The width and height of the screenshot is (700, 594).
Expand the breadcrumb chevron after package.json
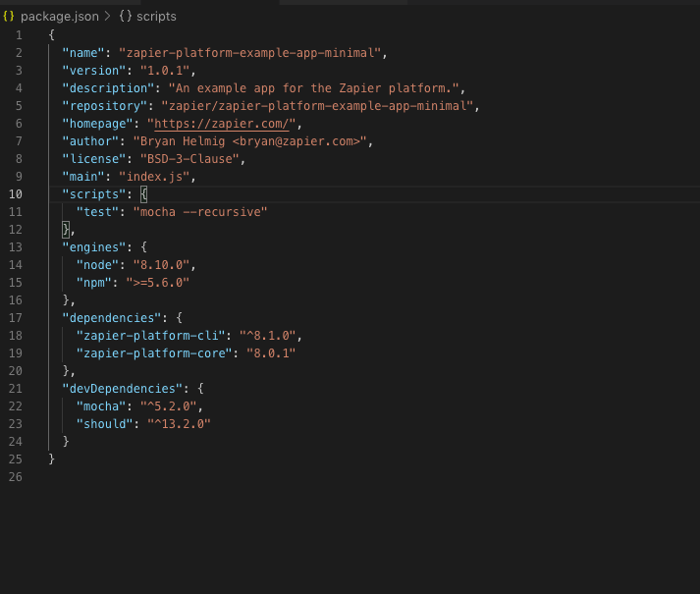click(x=108, y=17)
